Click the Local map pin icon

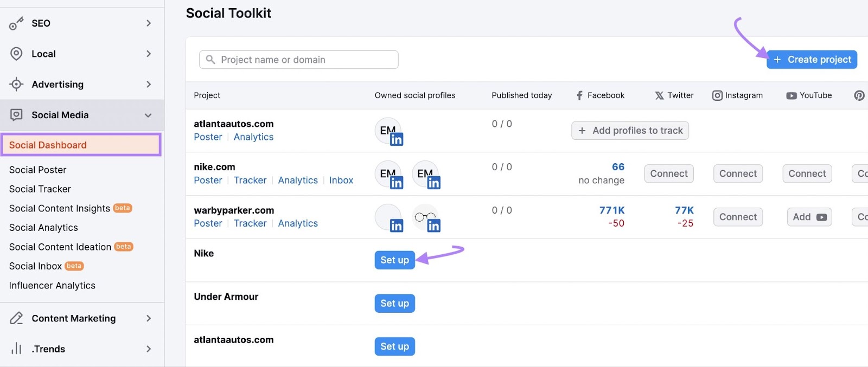16,54
